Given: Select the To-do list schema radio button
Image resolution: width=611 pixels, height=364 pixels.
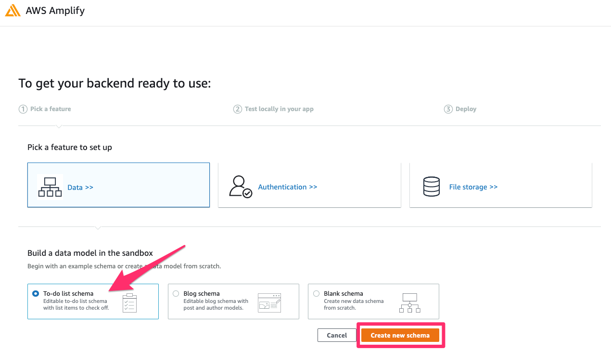Looking at the screenshot, I should click(x=35, y=293).
